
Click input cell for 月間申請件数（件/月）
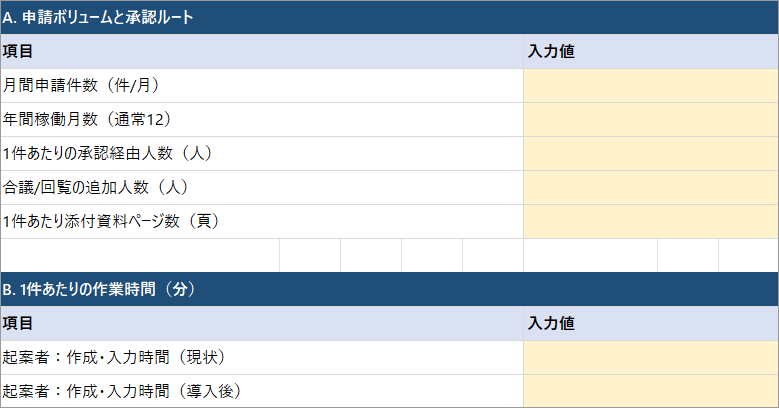(650, 86)
